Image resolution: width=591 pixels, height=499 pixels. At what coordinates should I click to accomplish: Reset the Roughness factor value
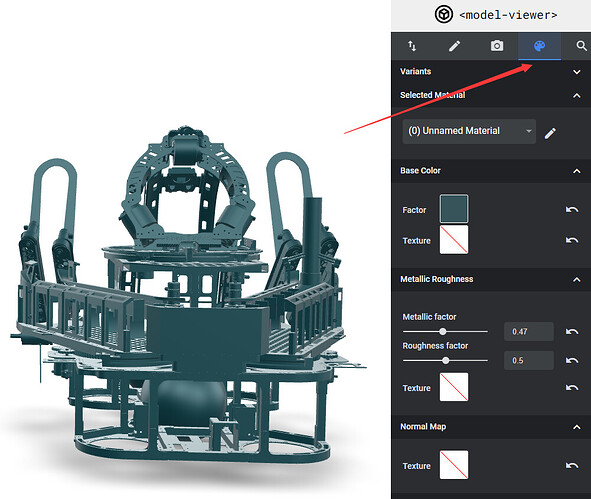click(x=572, y=361)
